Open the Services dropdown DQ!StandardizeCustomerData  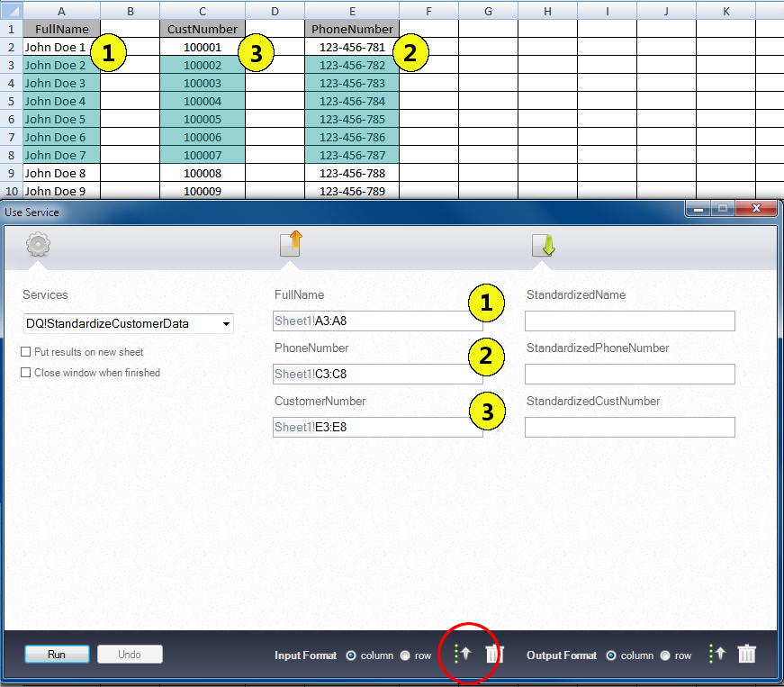(x=128, y=323)
